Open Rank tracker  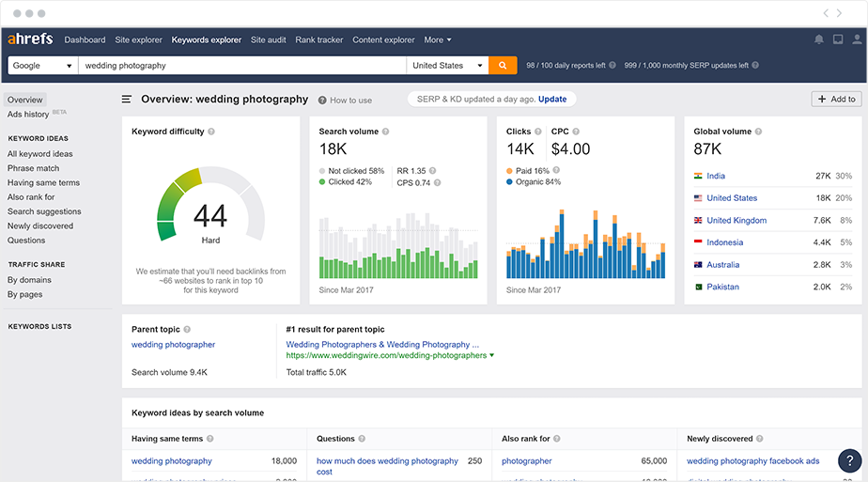[319, 39]
